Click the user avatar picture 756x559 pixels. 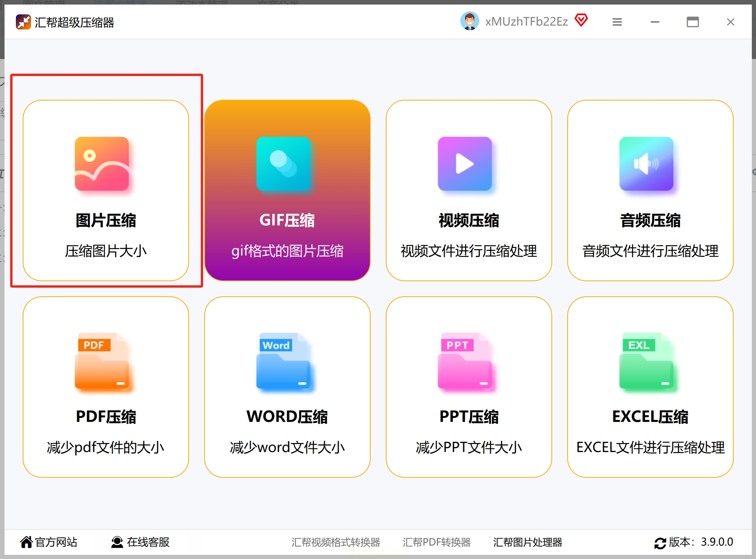point(469,21)
